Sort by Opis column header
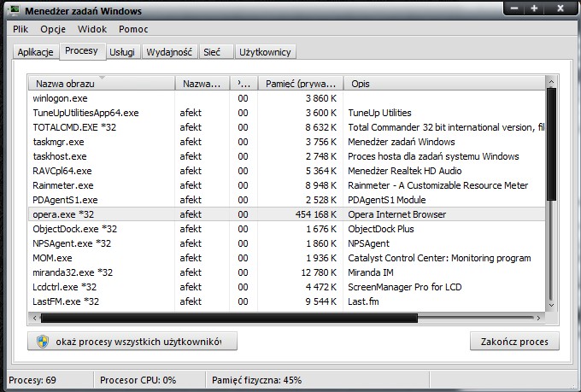The width and height of the screenshot is (581, 392). pyautogui.click(x=444, y=84)
